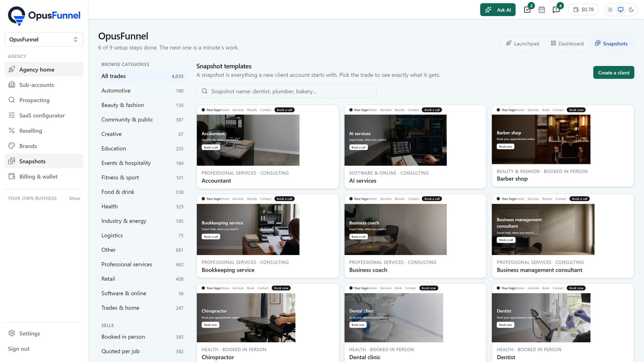Viewport: 644px width, 362px height.
Task: Filter by Beauty & fashion category
Action: (142, 105)
